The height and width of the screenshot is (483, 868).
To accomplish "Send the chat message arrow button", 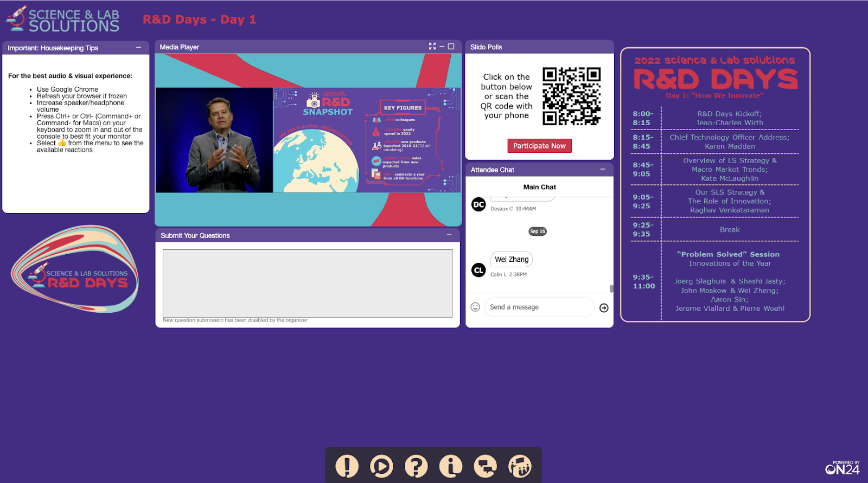I will (604, 308).
